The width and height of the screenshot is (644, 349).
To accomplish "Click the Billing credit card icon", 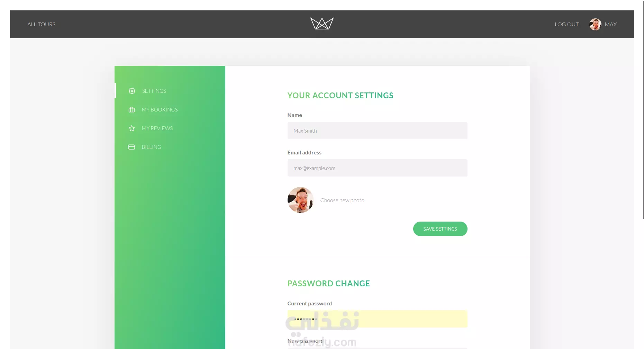I will pos(131,147).
